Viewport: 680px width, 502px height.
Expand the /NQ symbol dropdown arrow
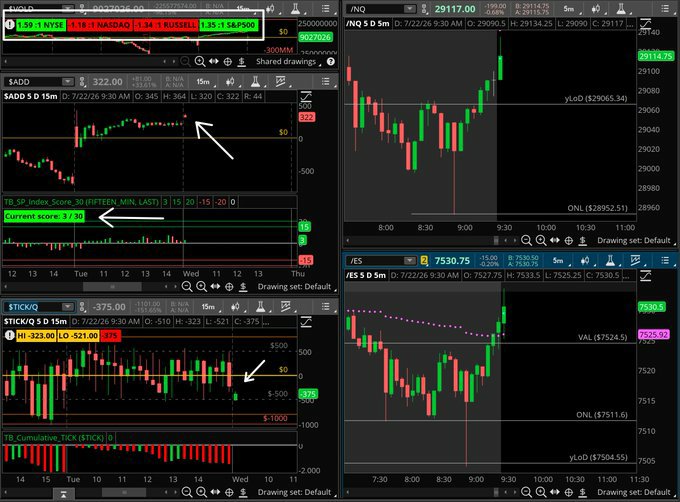pos(409,9)
